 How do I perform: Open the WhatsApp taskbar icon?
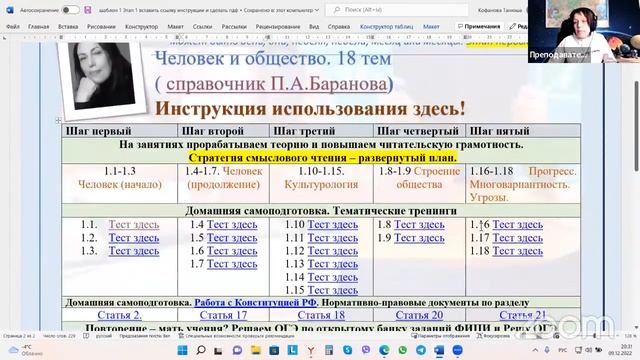pyautogui.click(x=402, y=350)
